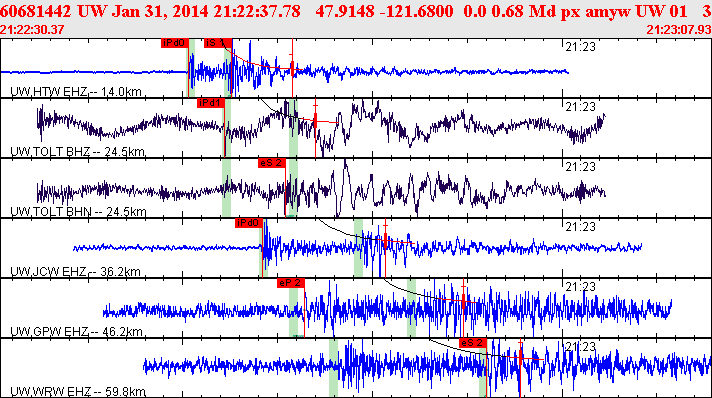Select the iS pick flag on HTW trace

tap(218, 43)
